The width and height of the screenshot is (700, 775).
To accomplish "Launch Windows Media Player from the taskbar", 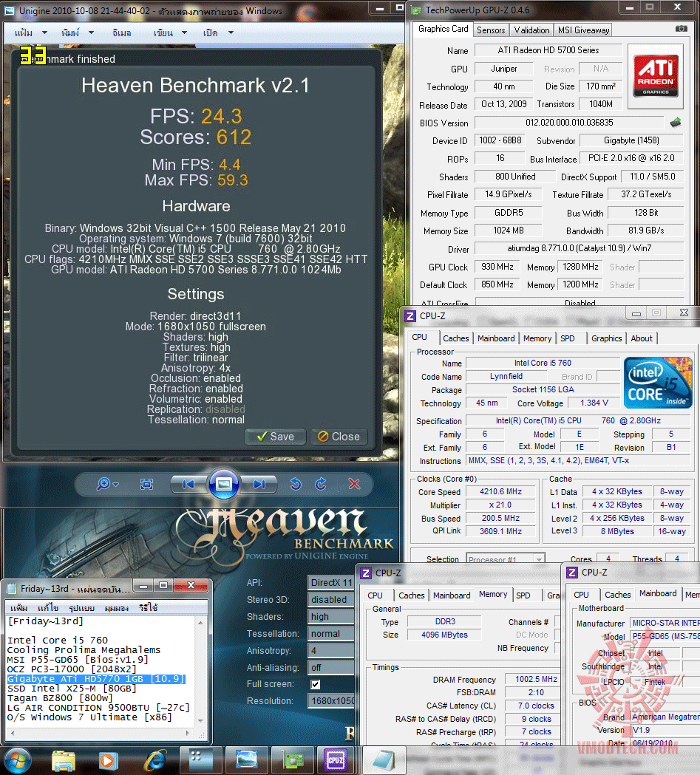I will 107,760.
